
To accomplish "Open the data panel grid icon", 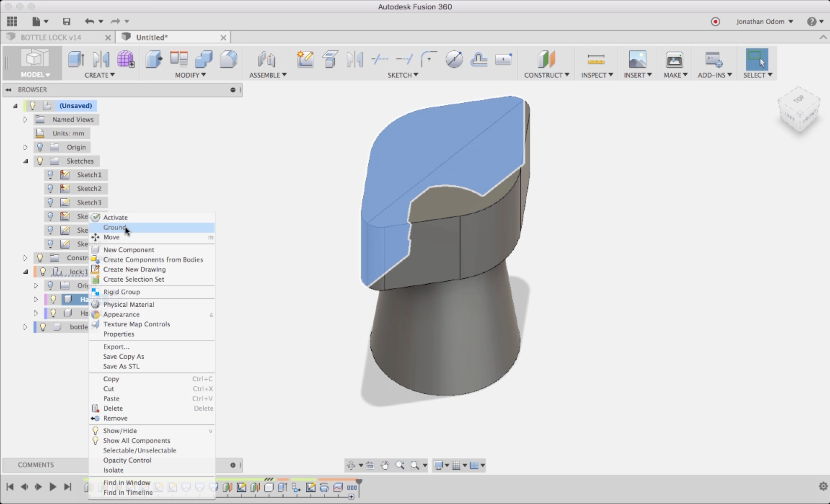I will coord(12,22).
